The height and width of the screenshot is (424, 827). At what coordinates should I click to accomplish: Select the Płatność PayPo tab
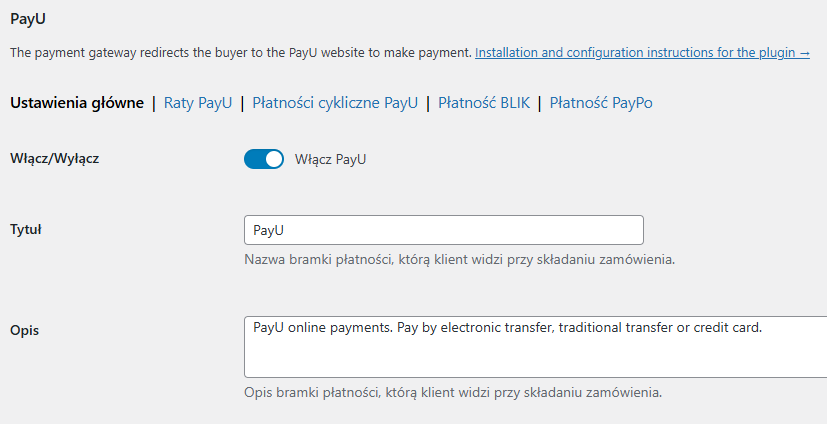(x=601, y=102)
